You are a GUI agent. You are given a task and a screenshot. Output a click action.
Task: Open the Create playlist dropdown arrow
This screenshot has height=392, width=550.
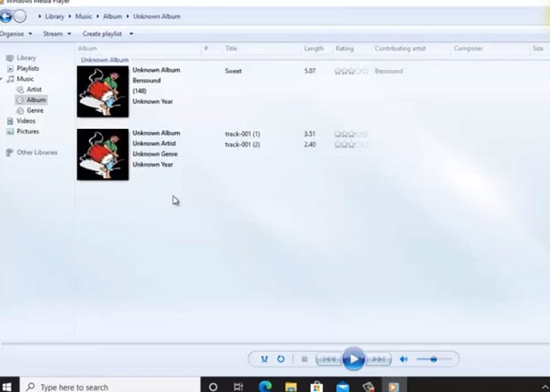click(131, 33)
